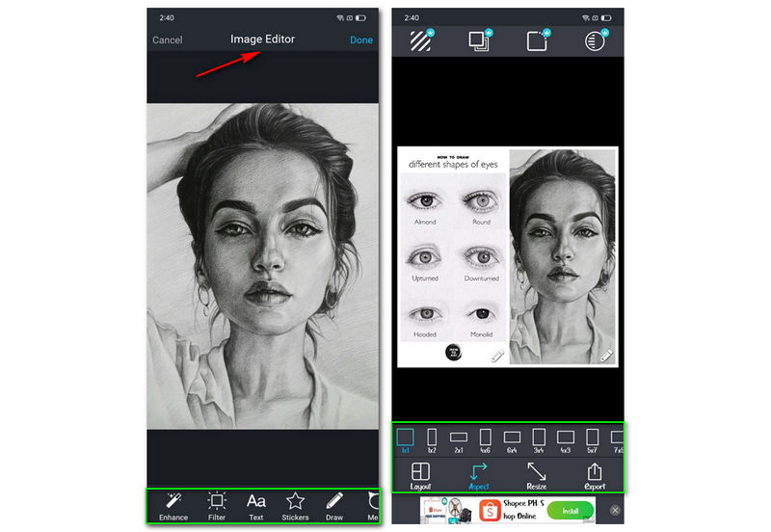Viewport: 771px width, 532px height.
Task: Open the Filter tool
Action: coord(217,505)
